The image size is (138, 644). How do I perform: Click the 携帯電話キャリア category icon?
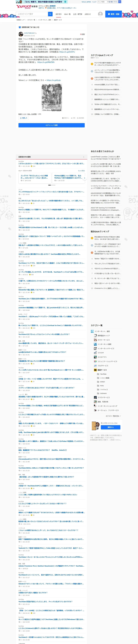pos(95,336)
